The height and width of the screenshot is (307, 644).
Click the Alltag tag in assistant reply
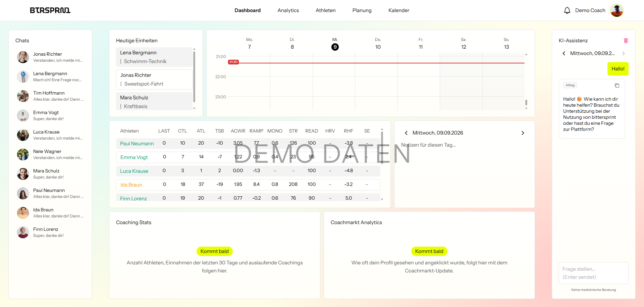(x=570, y=85)
